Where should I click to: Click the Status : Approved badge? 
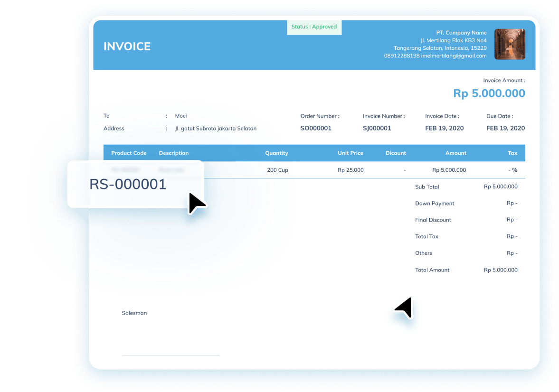coord(314,27)
